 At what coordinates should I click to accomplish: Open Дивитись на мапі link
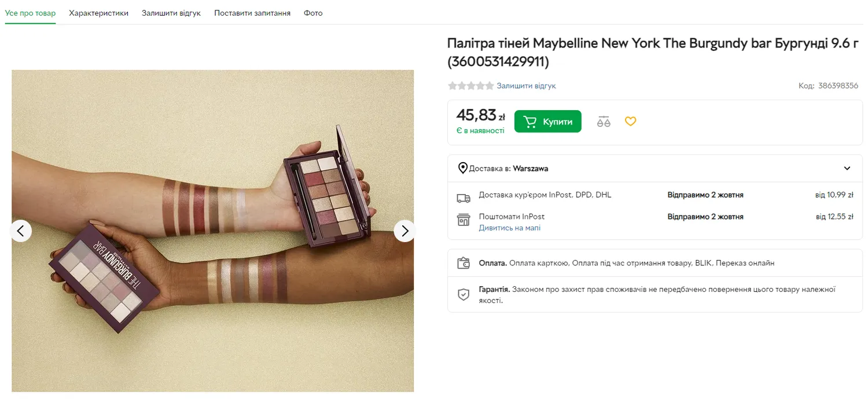[x=509, y=228]
